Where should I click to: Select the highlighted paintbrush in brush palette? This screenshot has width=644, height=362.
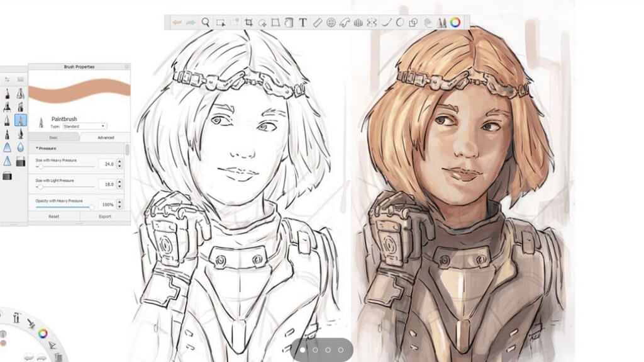(x=21, y=120)
